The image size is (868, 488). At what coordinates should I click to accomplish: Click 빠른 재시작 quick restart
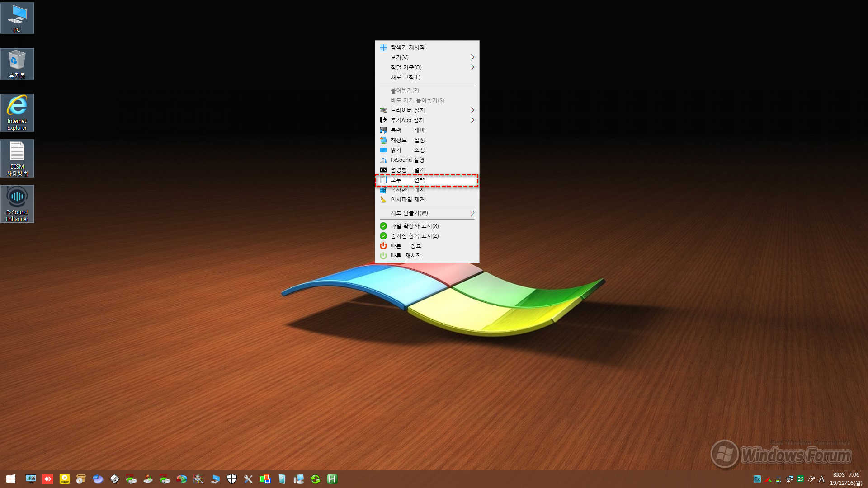pos(427,256)
